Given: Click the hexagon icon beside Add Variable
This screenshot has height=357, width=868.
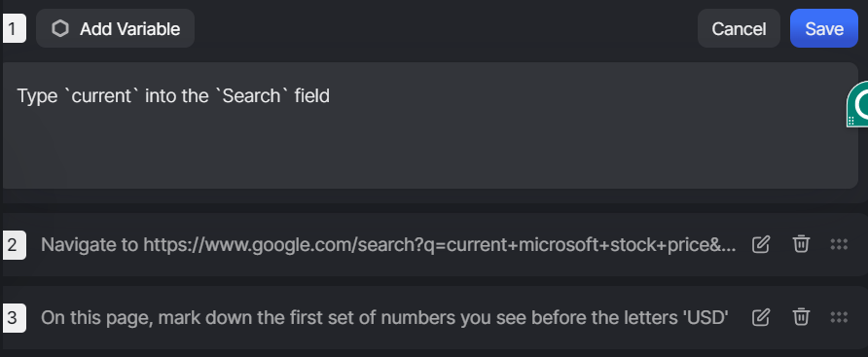Looking at the screenshot, I should pyautogui.click(x=60, y=28).
